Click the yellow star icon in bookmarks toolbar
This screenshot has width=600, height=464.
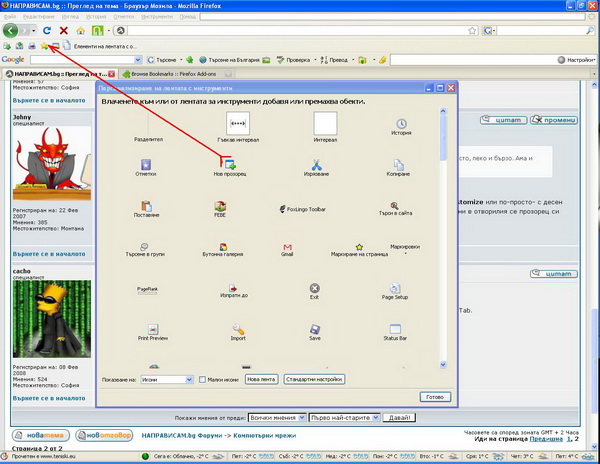[x=44, y=46]
